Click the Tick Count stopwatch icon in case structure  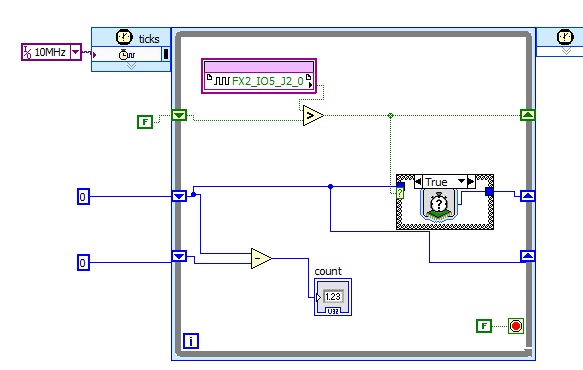439,205
